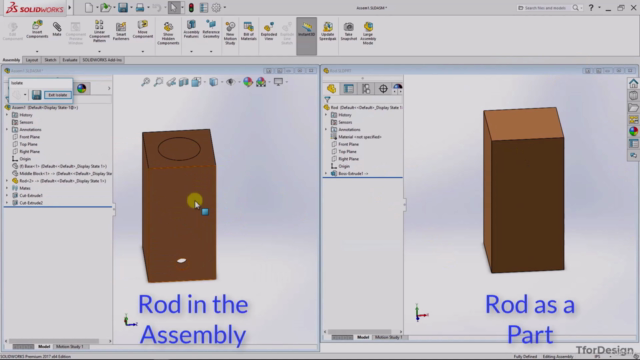
Task: Toggle the Instant3D button
Action: pyautogui.click(x=307, y=36)
